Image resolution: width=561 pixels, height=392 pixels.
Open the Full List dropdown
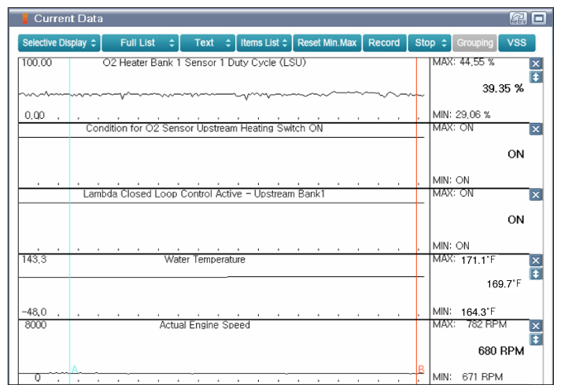[x=139, y=43]
